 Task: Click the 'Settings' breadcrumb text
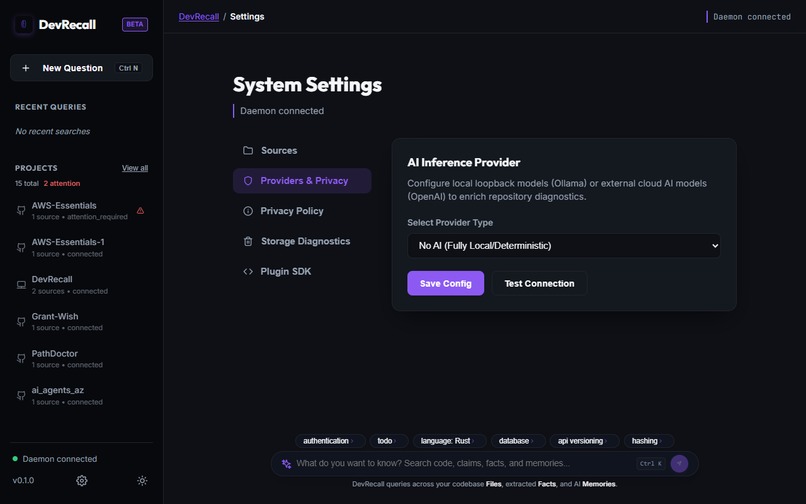tap(247, 16)
